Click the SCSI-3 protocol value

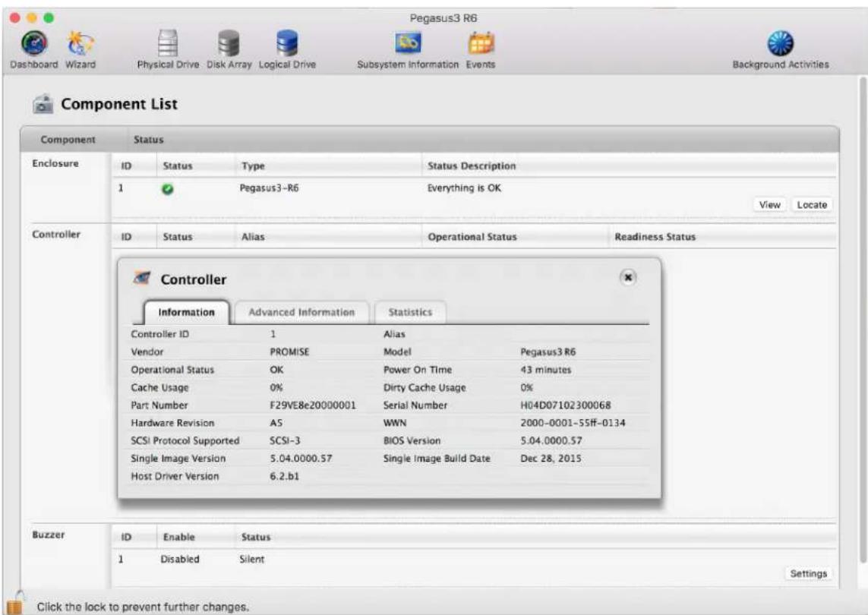(285, 440)
